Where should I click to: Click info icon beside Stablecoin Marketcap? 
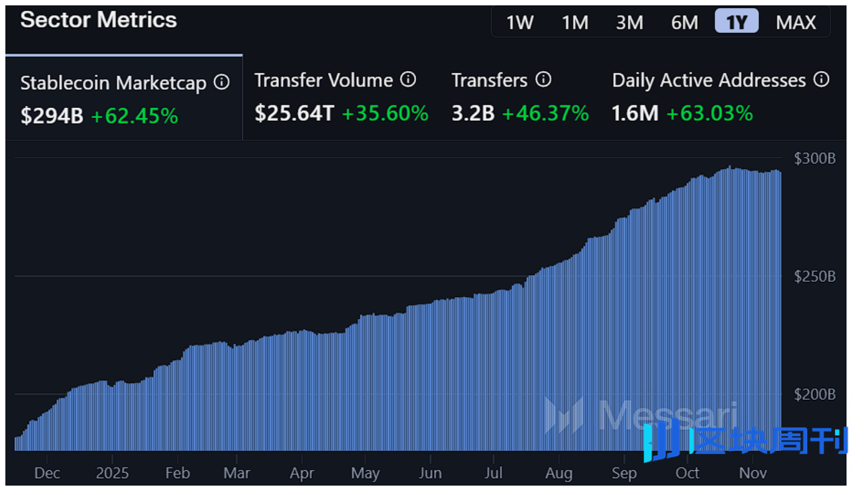coord(221,82)
